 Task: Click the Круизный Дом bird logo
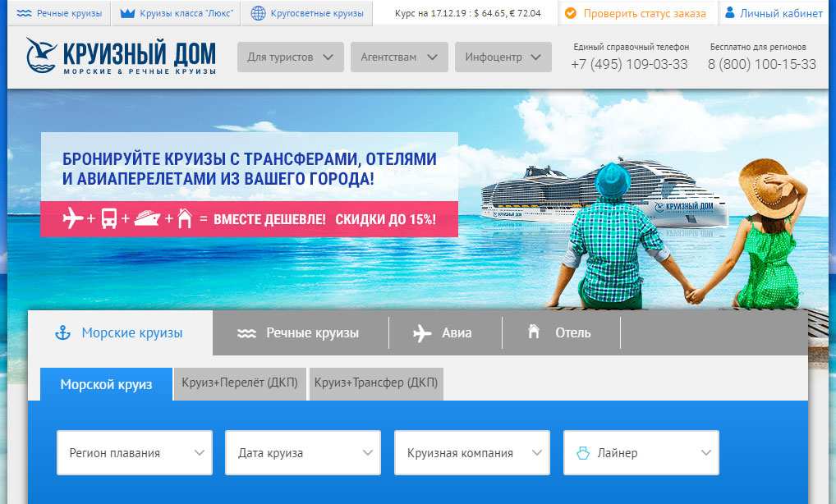coord(42,55)
